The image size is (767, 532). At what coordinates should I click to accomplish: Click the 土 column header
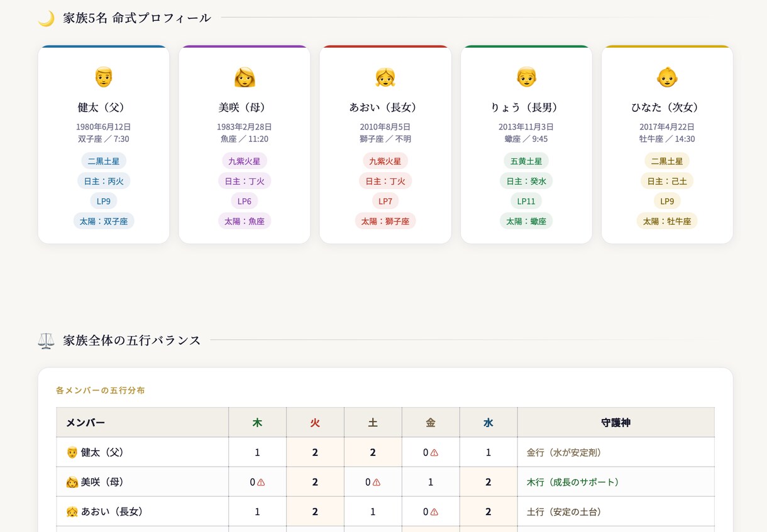point(373,423)
